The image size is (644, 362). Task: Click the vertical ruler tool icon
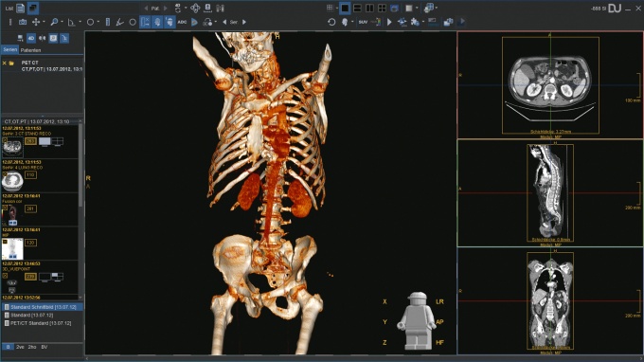pos(108,22)
